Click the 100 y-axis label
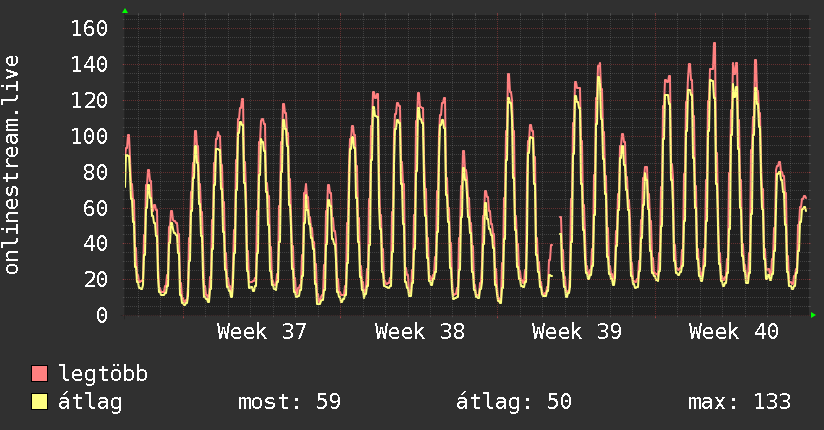824x430 pixels. coord(89,136)
